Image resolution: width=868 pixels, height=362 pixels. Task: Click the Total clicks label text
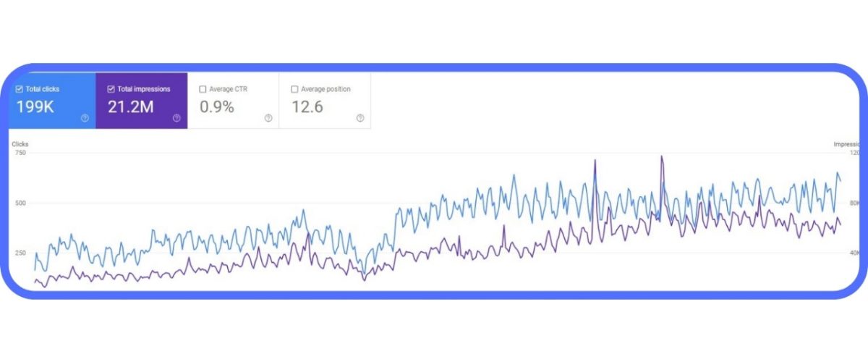(x=43, y=89)
